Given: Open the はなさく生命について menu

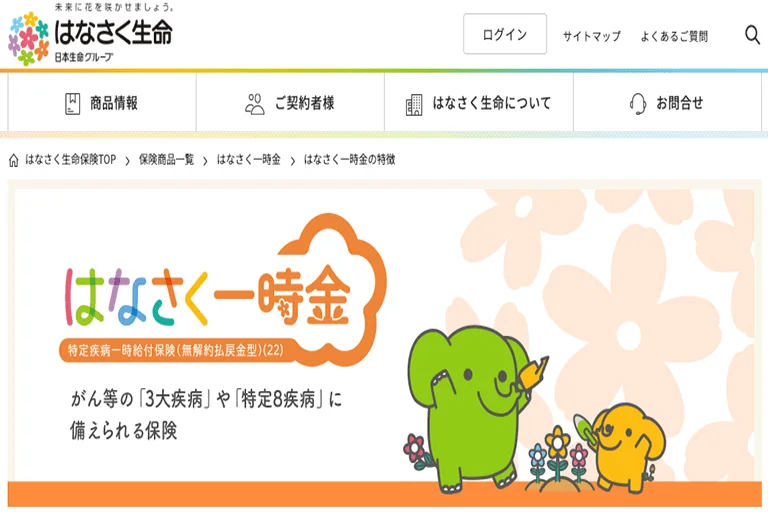Looking at the screenshot, I should click(479, 102).
